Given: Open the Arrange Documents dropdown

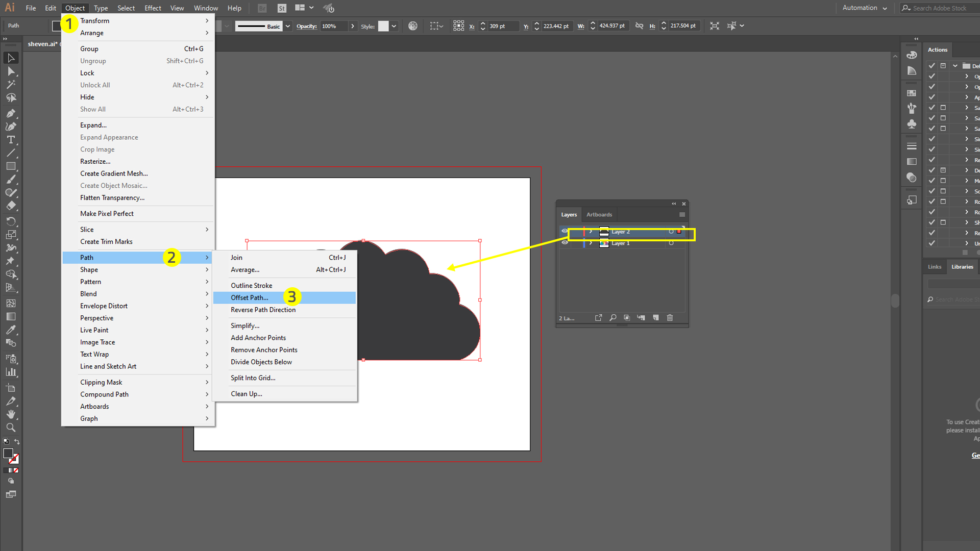Looking at the screenshot, I should (x=304, y=8).
